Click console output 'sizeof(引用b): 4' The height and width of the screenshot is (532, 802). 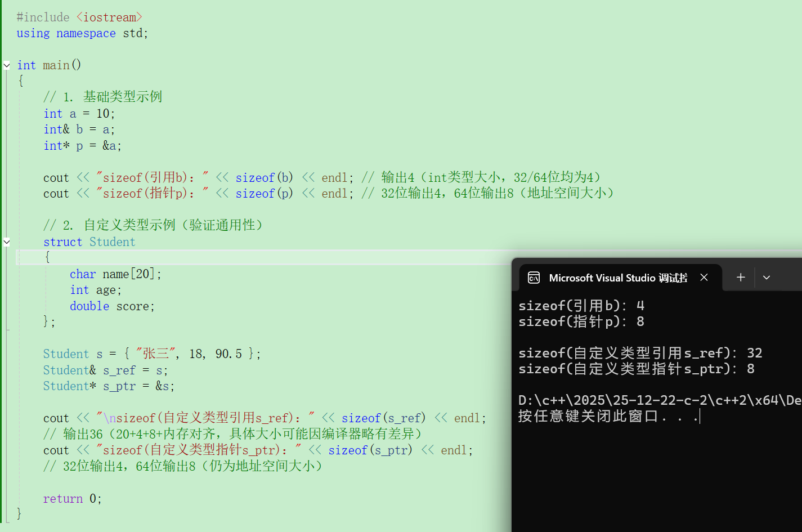click(581, 306)
